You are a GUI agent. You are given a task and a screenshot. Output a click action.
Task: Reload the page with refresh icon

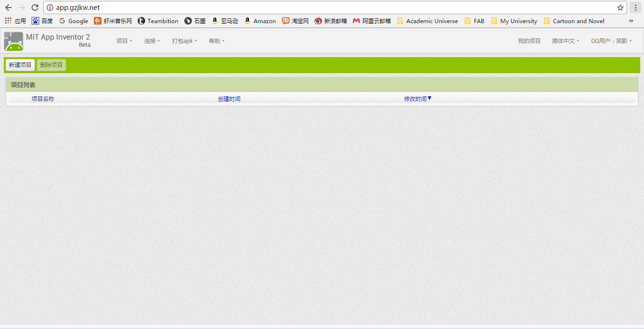tap(35, 8)
